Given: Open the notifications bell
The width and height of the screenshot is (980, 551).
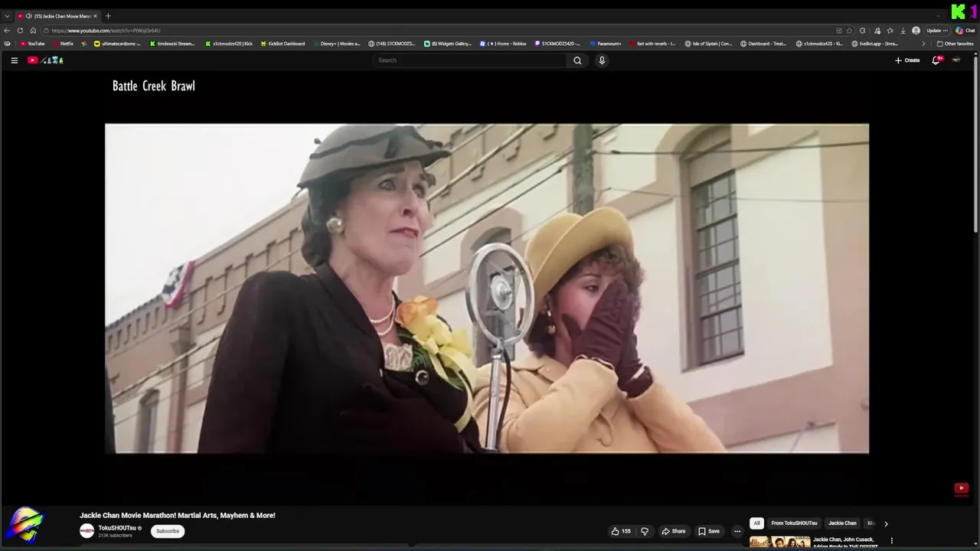Looking at the screenshot, I should (936, 60).
